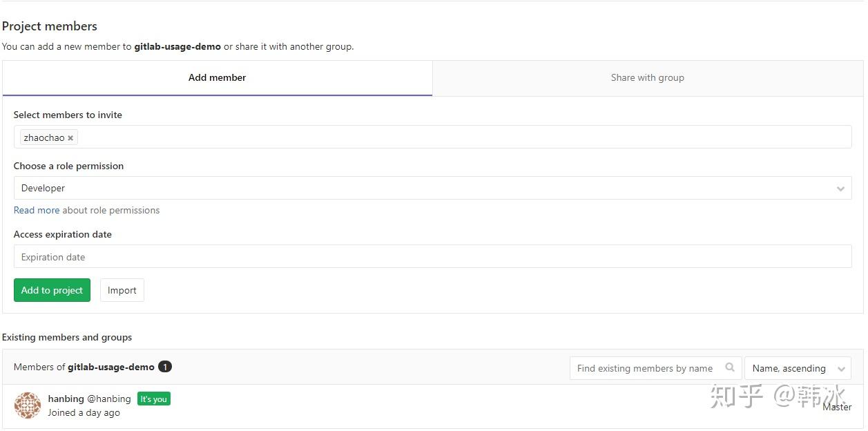This screenshot has width=868, height=431.
Task: Expand the Developer role dropdown
Action: 432,189
